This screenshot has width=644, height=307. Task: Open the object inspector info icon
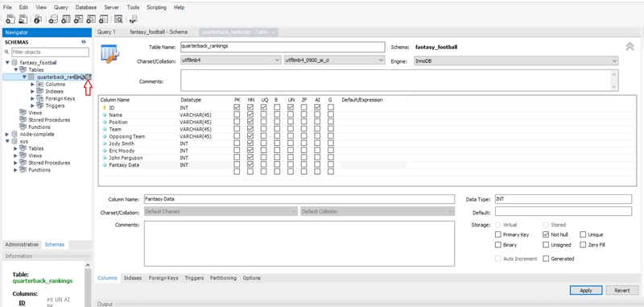(38, 19)
